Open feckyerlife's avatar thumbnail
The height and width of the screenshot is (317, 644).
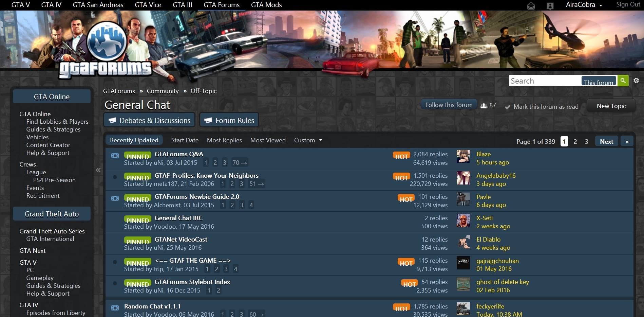pyautogui.click(x=463, y=309)
